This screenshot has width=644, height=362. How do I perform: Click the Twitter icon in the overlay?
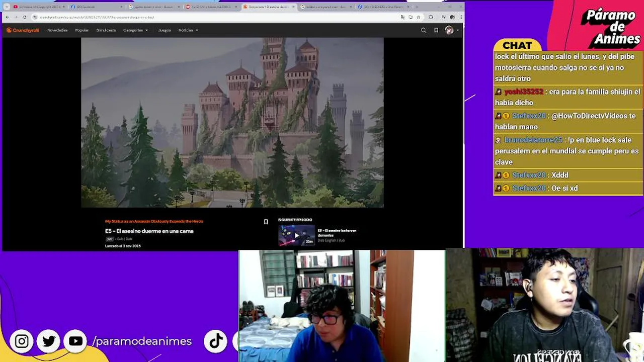[x=49, y=341]
